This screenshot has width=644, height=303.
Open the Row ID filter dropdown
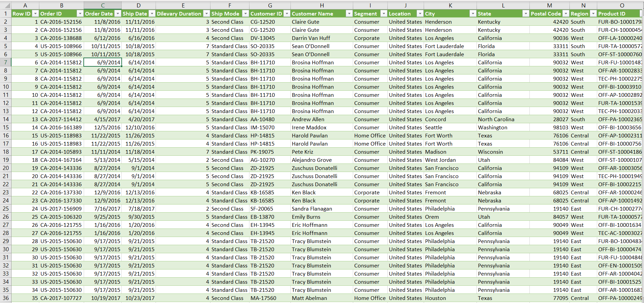(x=35, y=14)
